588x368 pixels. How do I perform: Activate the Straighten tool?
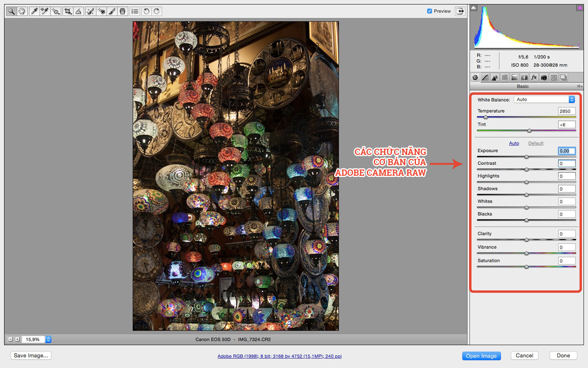(x=79, y=11)
